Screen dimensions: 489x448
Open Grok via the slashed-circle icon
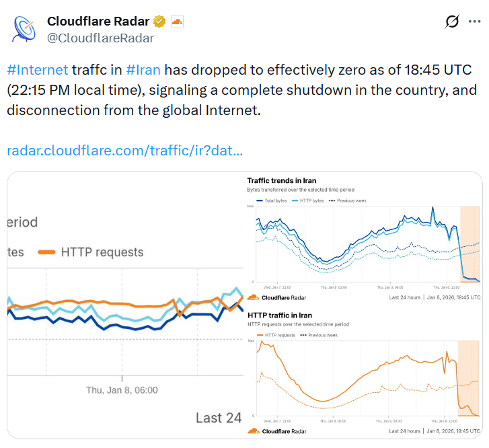453,22
